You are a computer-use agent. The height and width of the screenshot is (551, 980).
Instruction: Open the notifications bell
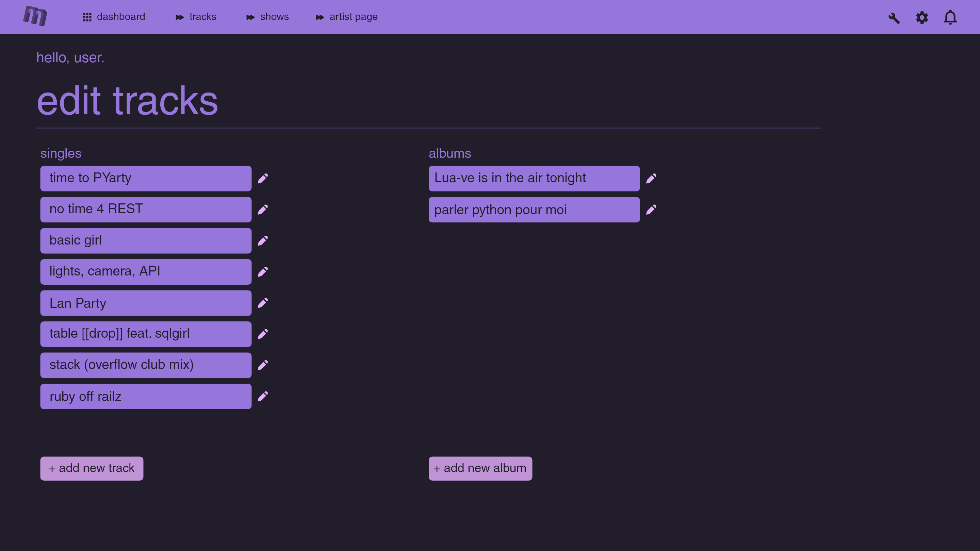pos(950,17)
